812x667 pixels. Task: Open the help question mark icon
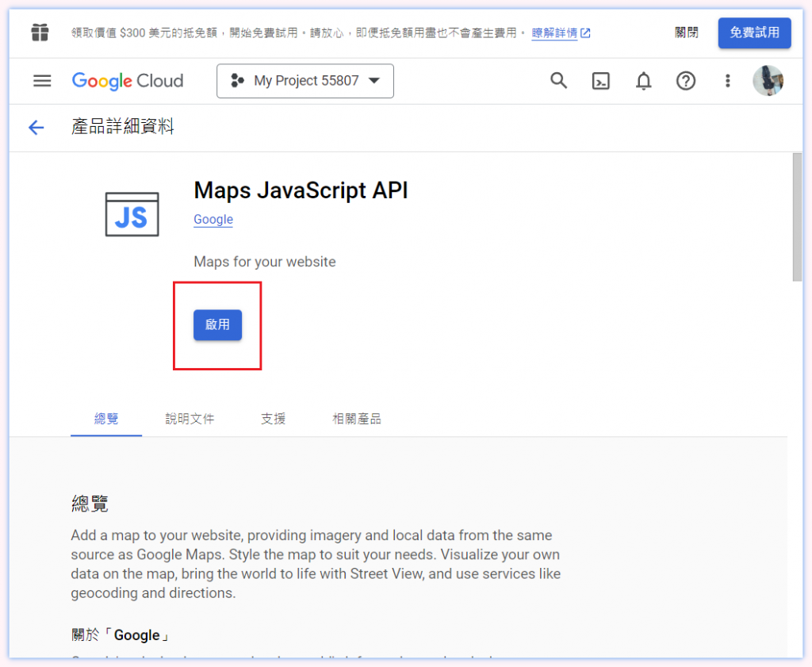pyautogui.click(x=686, y=81)
